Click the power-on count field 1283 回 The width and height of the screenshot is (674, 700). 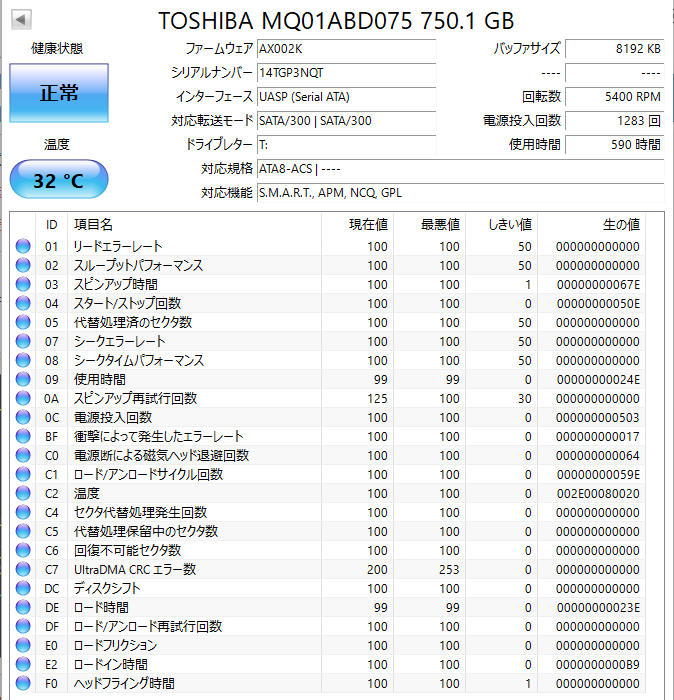click(x=615, y=121)
